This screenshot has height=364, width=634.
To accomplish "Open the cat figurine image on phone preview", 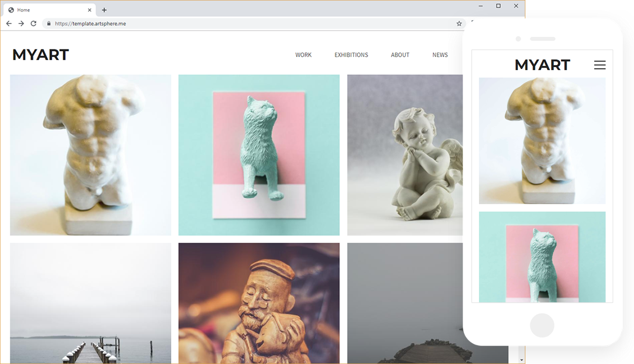I will coord(542,257).
